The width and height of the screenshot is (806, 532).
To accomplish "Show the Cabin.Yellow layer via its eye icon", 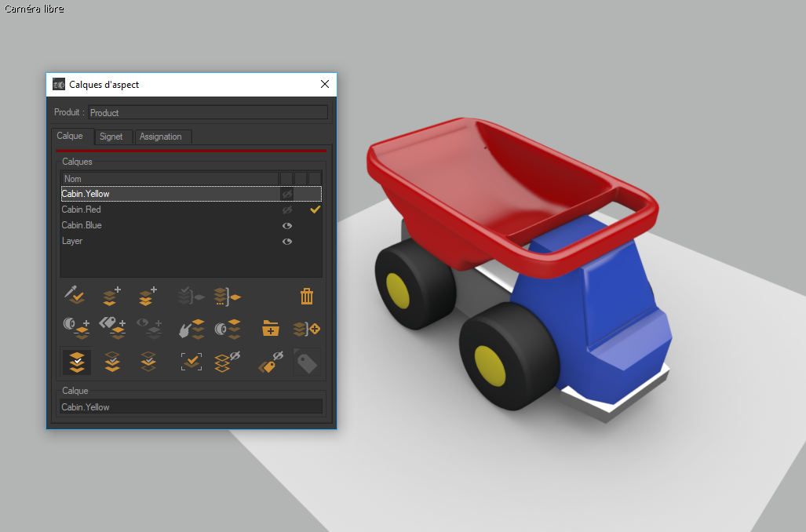I will (x=287, y=194).
